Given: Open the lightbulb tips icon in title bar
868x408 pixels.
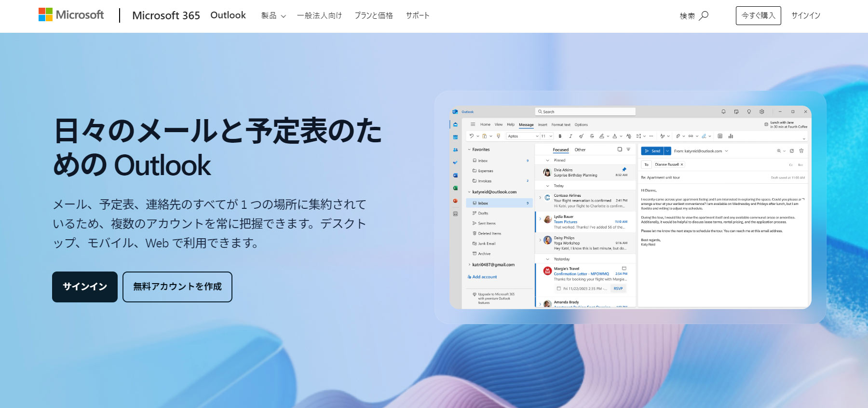Looking at the screenshot, I should coord(749,111).
